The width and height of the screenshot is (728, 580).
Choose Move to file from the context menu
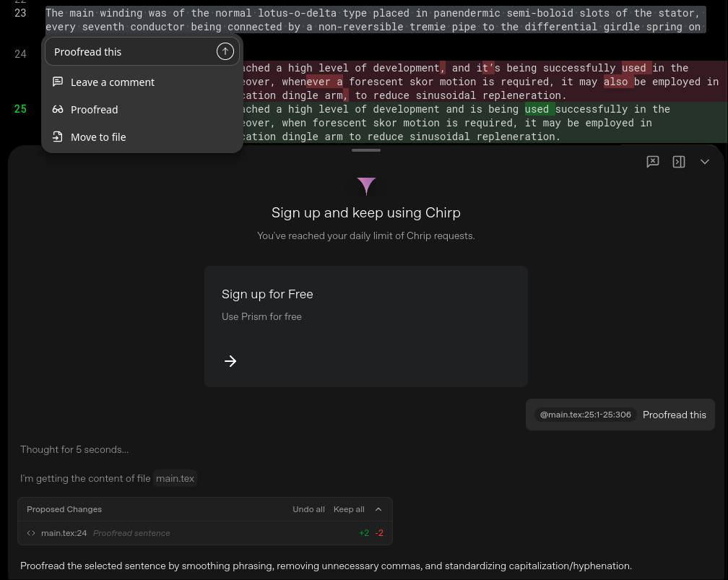click(x=98, y=137)
